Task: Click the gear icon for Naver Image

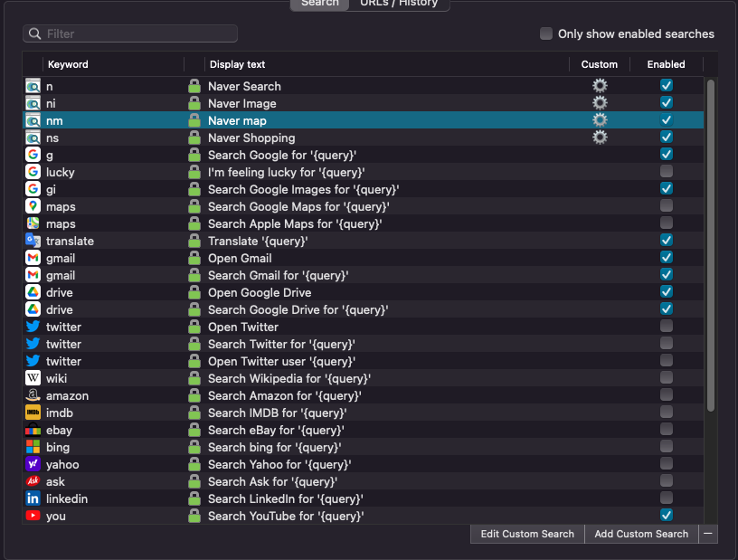Action: [x=600, y=103]
